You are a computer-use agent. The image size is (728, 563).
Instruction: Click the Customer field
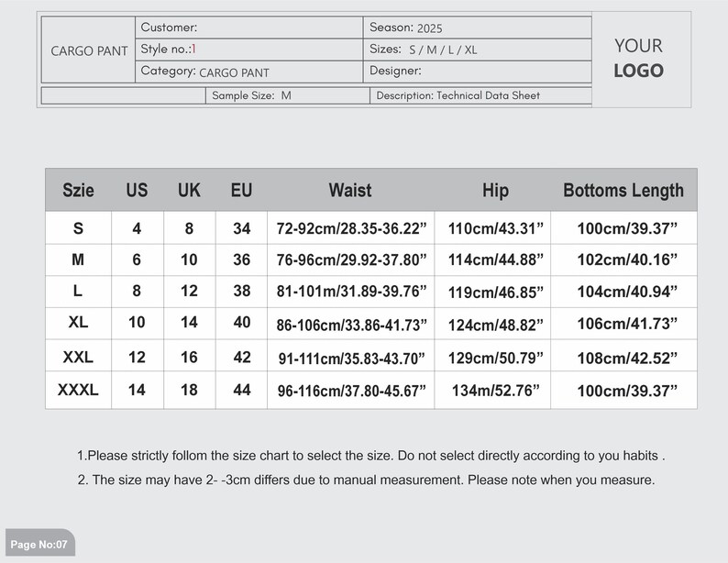pos(248,28)
